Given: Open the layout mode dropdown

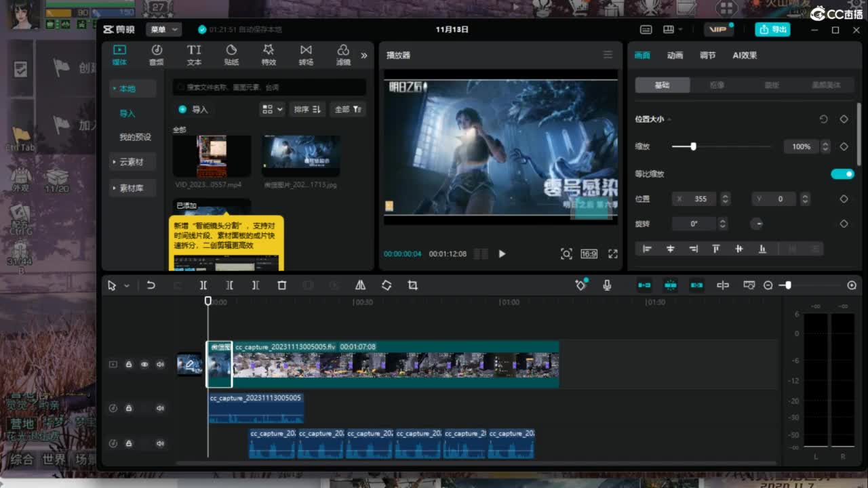Looking at the screenshot, I should coord(673,30).
